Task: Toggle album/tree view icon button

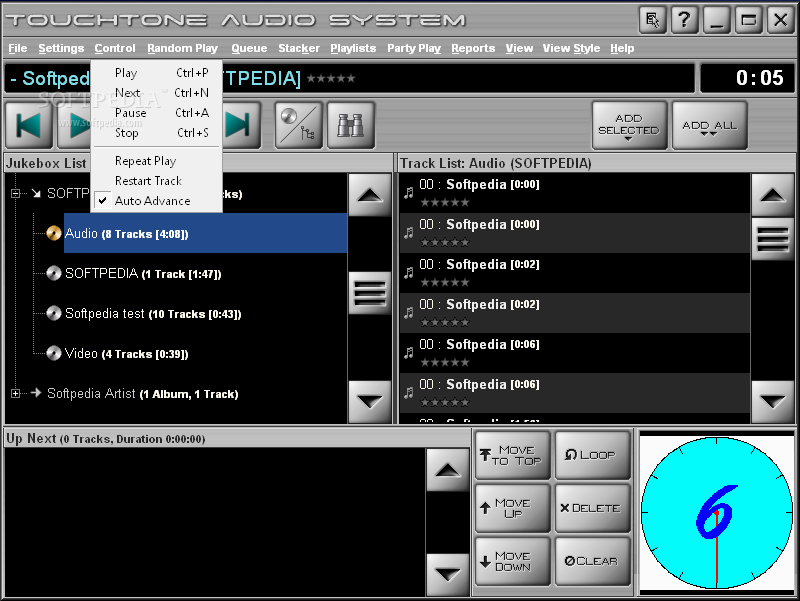Action: click(299, 126)
